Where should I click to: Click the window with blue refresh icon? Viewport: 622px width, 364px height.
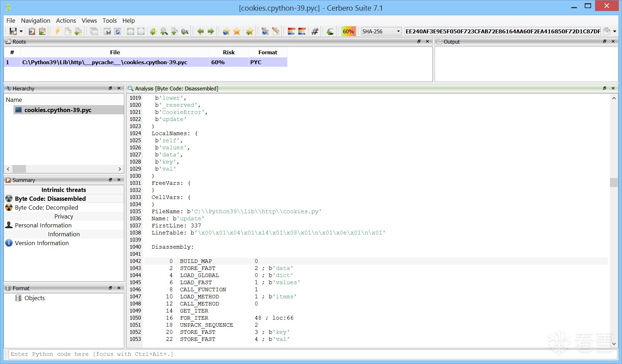tap(118, 31)
